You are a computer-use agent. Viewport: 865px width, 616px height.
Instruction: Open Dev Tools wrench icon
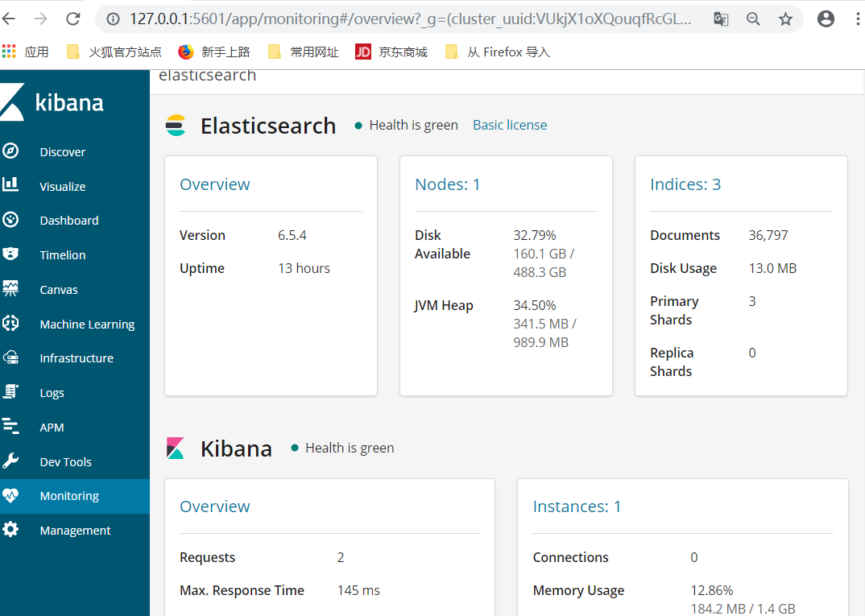pos(10,461)
